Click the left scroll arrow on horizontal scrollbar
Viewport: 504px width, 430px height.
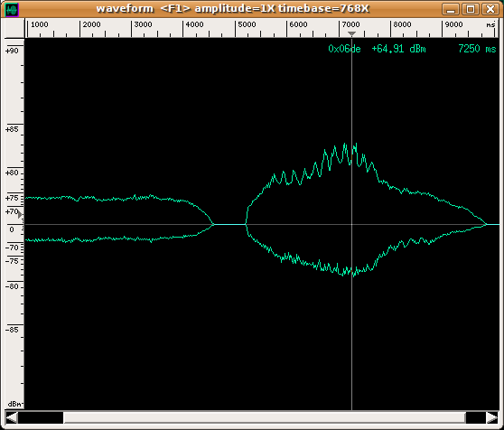pos(12,417)
